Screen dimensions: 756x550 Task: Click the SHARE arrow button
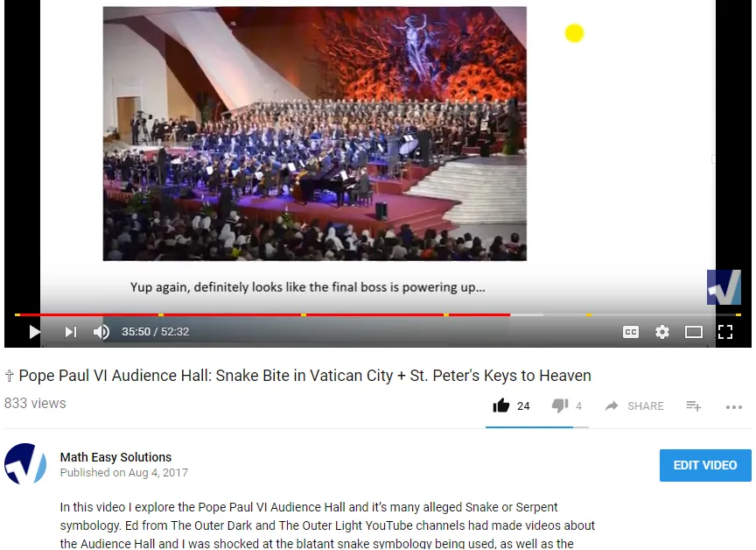click(x=634, y=406)
